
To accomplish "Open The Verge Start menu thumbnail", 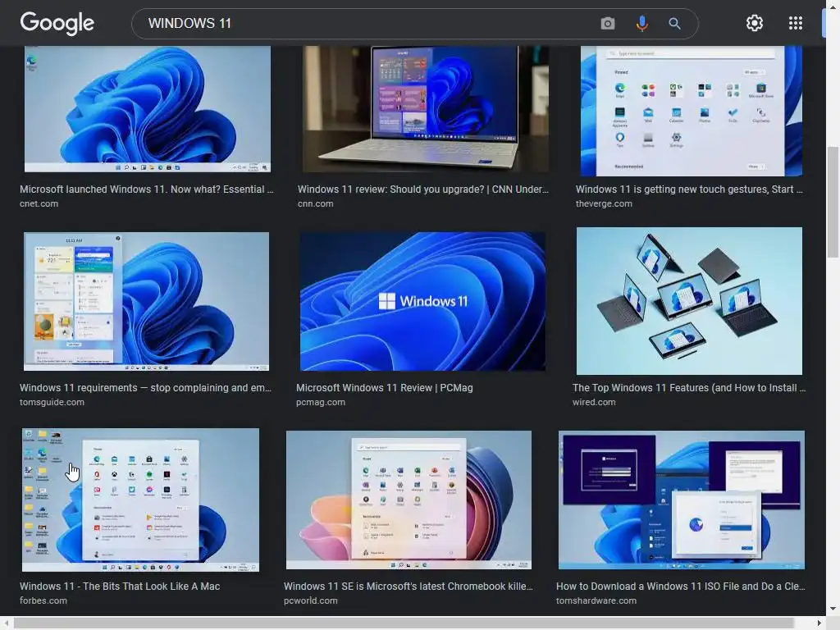I will pos(691,111).
